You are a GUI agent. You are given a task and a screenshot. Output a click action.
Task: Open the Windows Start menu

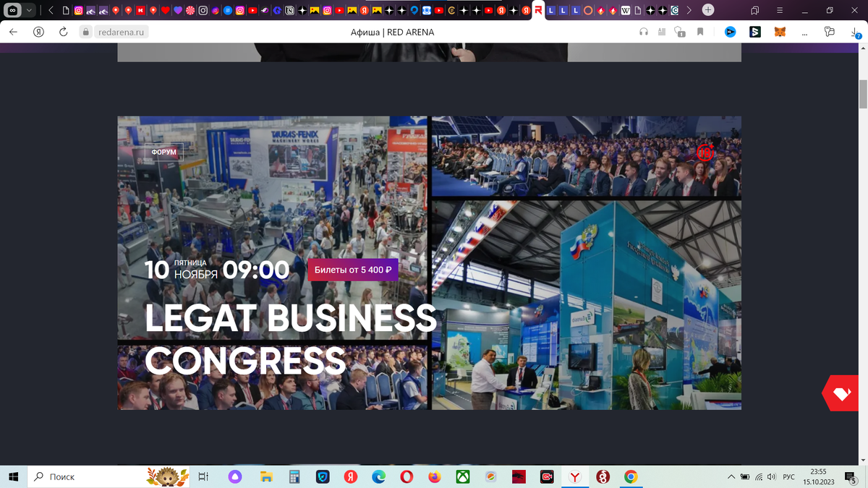pos(13,476)
